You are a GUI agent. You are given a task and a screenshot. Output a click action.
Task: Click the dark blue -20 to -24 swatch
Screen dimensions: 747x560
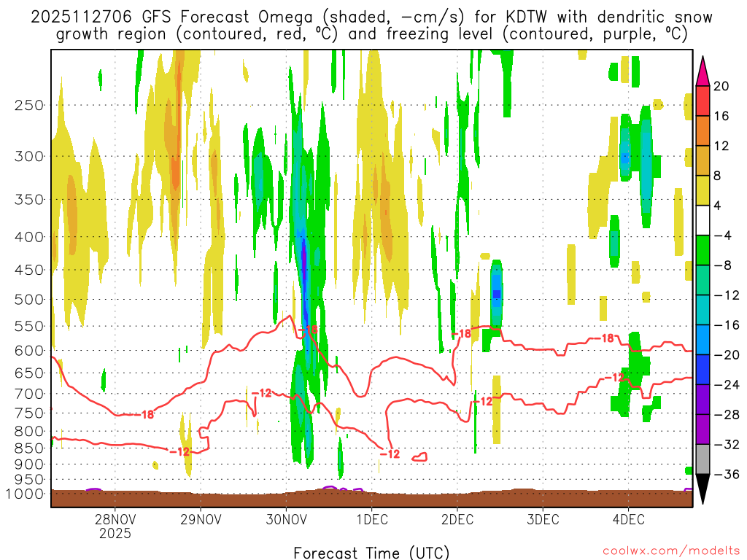(x=703, y=370)
